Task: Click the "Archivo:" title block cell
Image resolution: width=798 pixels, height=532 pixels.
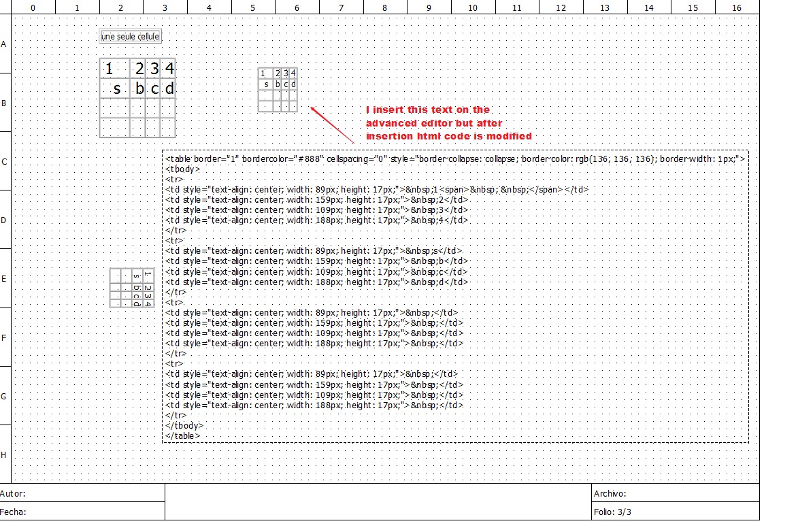Action: 674,494
